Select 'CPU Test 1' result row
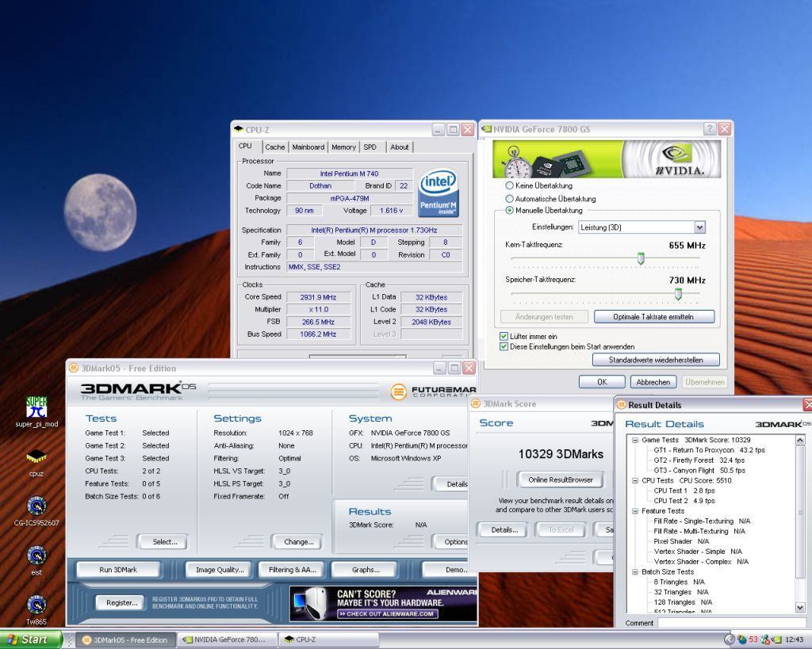This screenshot has height=649, width=812. coord(684,491)
